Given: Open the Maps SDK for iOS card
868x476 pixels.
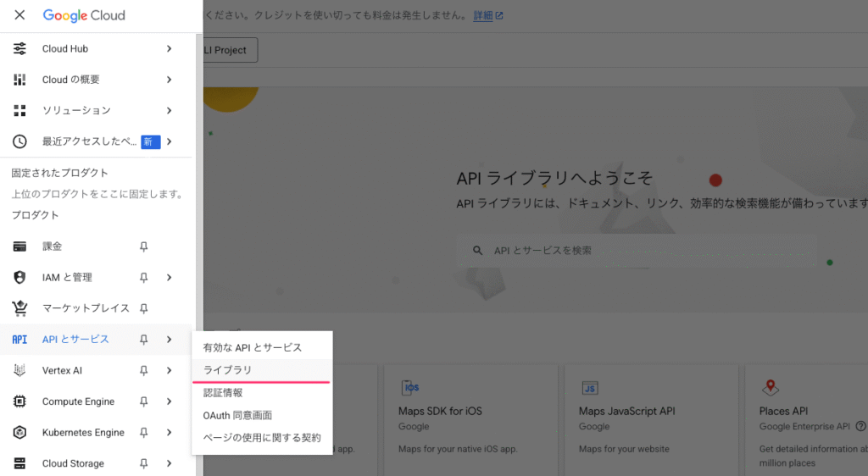Looking at the screenshot, I should tap(470, 420).
